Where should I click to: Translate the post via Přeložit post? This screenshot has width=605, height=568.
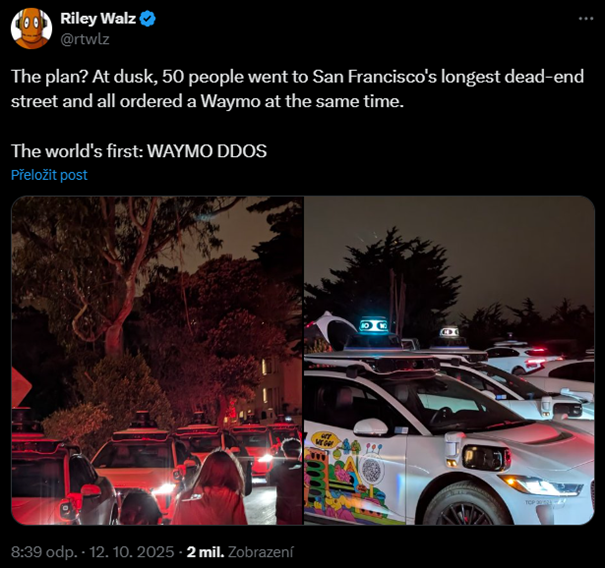49,175
